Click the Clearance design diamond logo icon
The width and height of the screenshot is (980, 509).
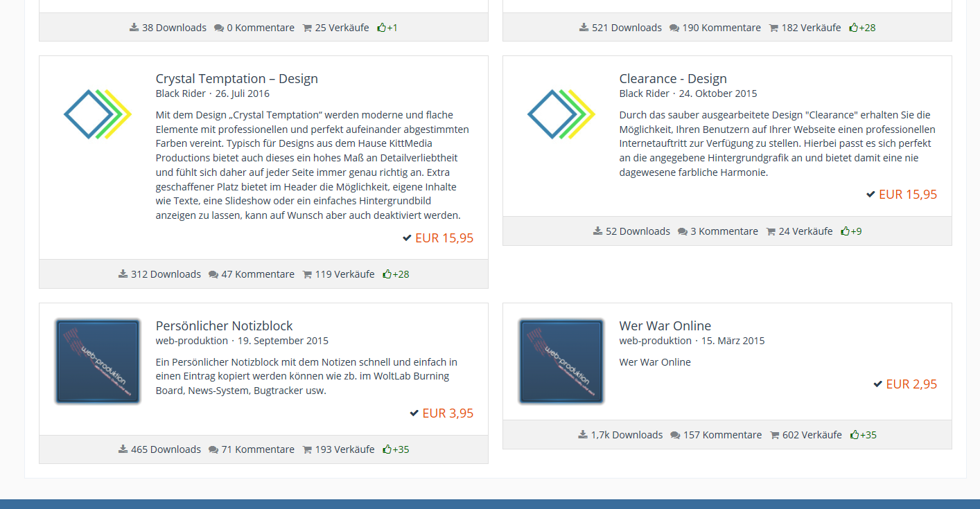tap(561, 114)
